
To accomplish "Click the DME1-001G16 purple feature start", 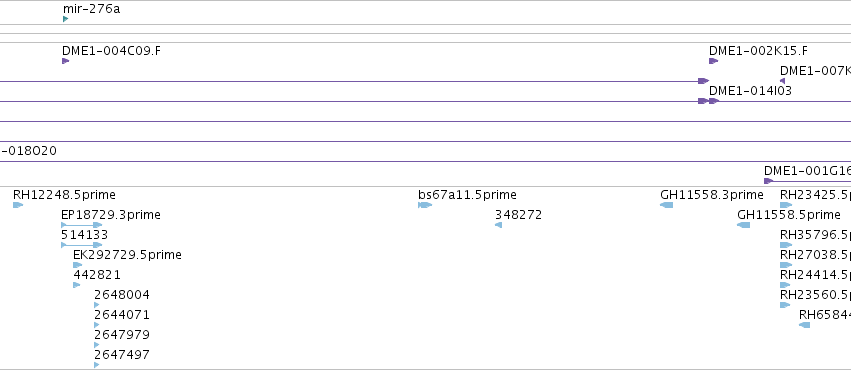I will 768,181.
